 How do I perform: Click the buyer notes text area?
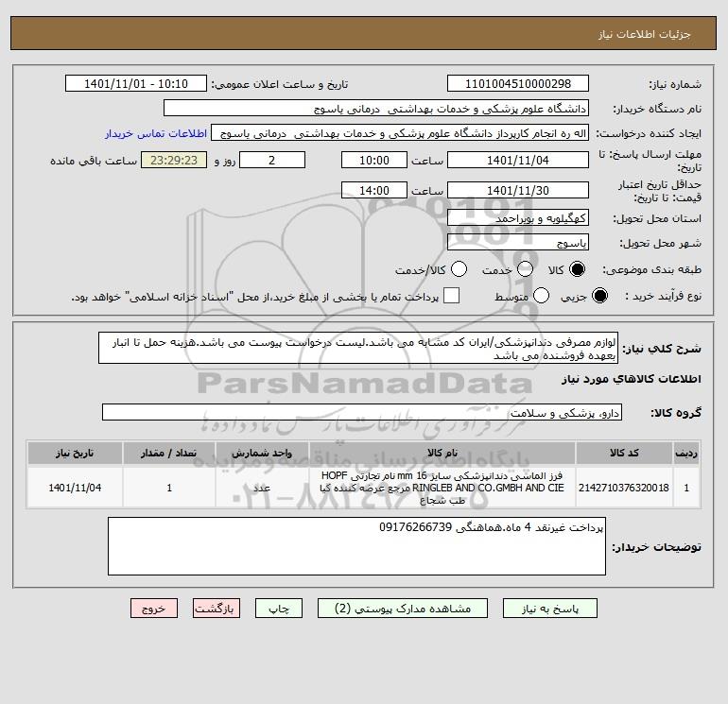(356, 546)
